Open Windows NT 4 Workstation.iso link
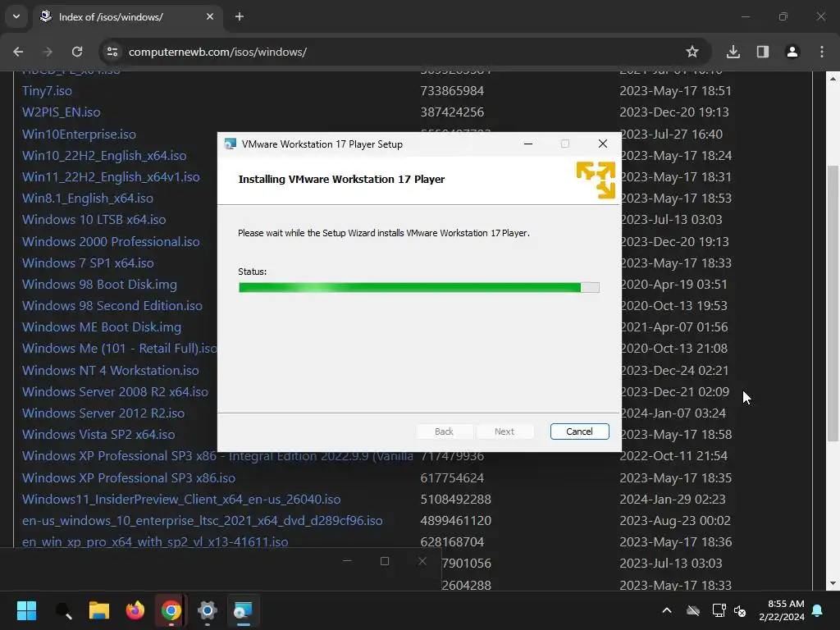 [x=111, y=371]
